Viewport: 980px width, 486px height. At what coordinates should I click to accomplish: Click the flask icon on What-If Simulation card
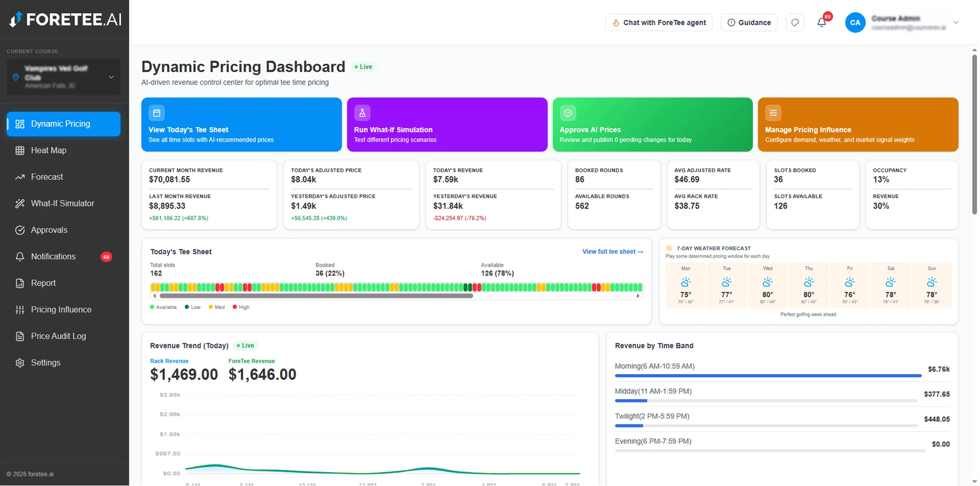tap(362, 113)
